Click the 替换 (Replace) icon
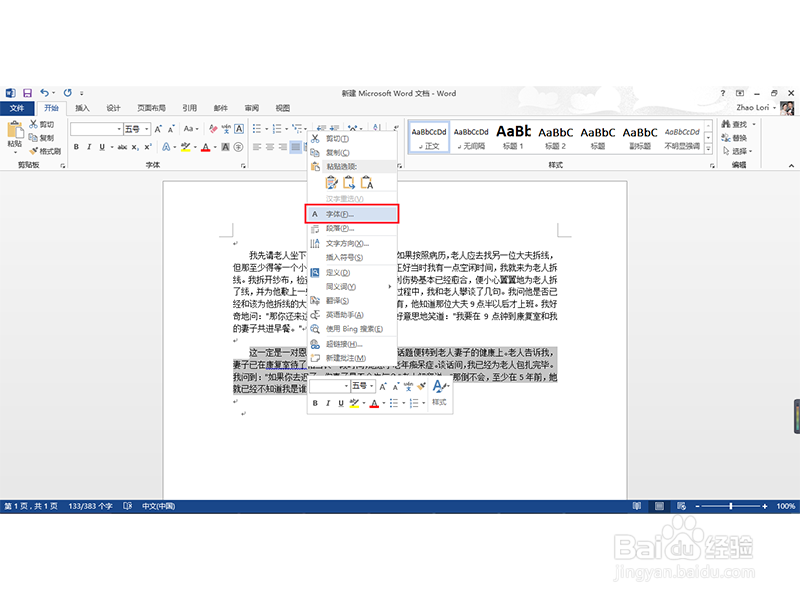The image size is (800, 600). tap(737, 137)
